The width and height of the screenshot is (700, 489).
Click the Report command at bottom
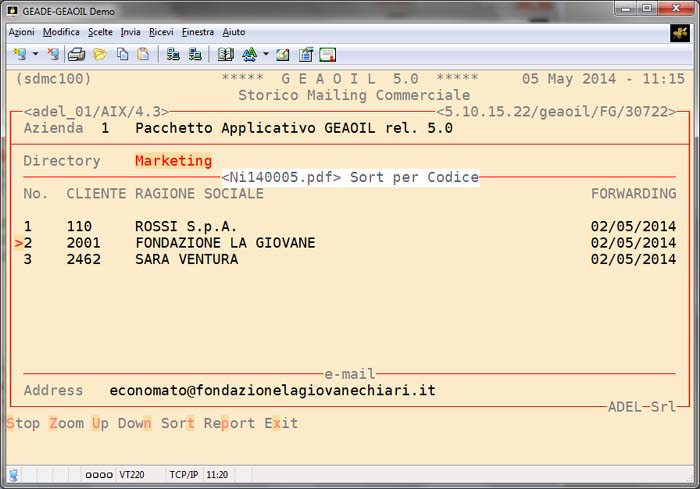[x=229, y=423]
